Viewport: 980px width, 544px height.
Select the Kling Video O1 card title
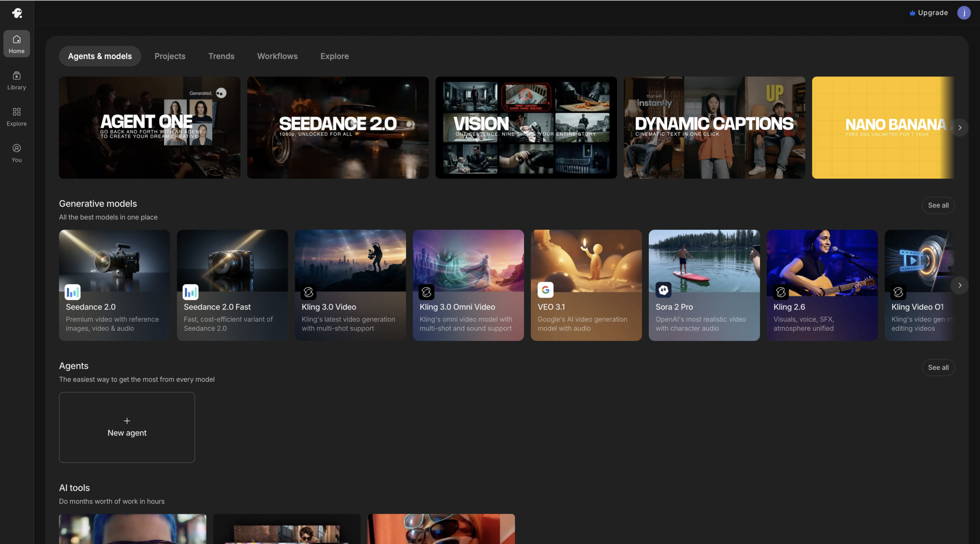(x=917, y=307)
